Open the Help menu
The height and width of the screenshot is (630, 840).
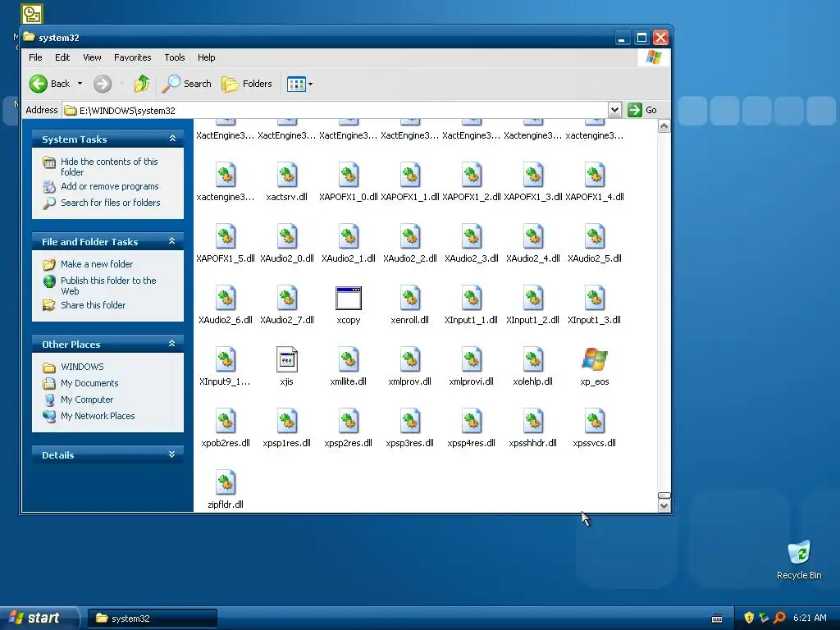pyautogui.click(x=206, y=57)
